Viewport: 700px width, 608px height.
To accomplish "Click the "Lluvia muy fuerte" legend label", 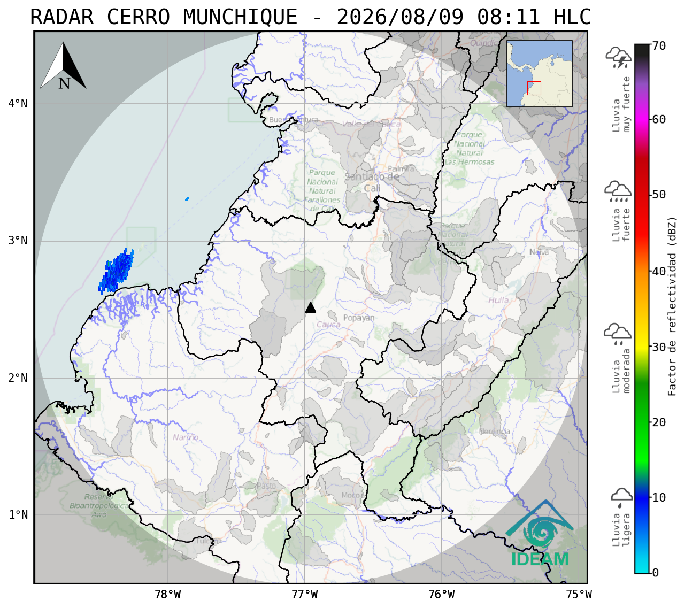I will pyautogui.click(x=621, y=104).
